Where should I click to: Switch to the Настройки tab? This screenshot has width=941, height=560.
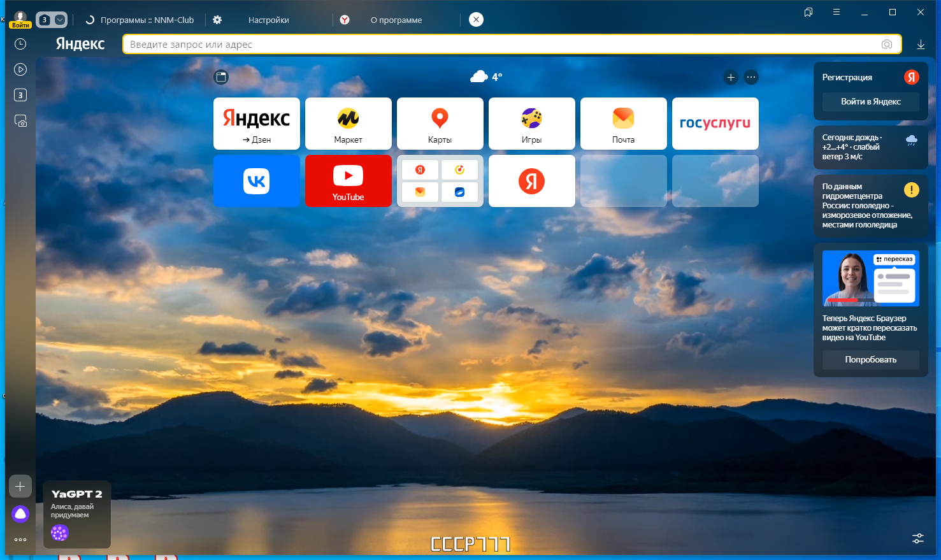point(268,20)
